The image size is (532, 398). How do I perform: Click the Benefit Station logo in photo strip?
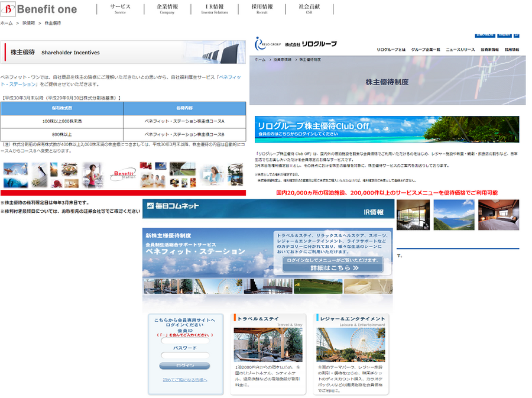124,174
